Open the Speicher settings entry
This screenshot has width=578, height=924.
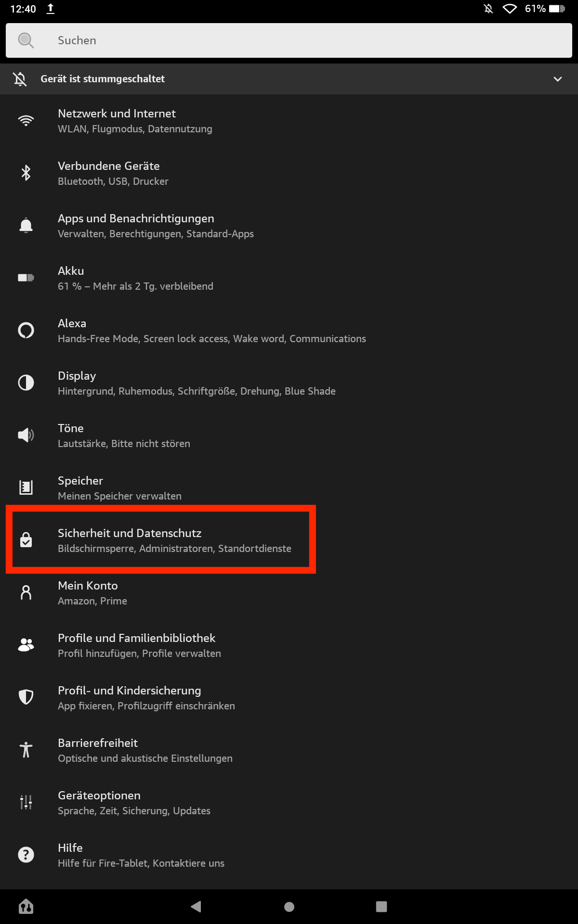(x=119, y=488)
